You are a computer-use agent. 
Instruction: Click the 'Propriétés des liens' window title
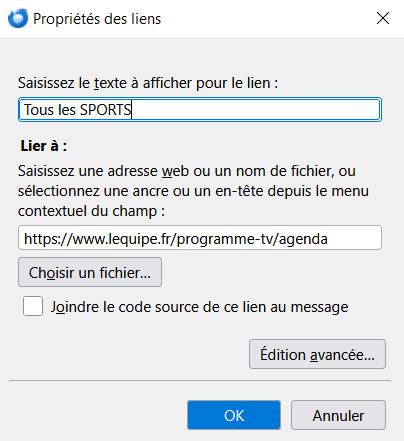pyautogui.click(x=97, y=19)
